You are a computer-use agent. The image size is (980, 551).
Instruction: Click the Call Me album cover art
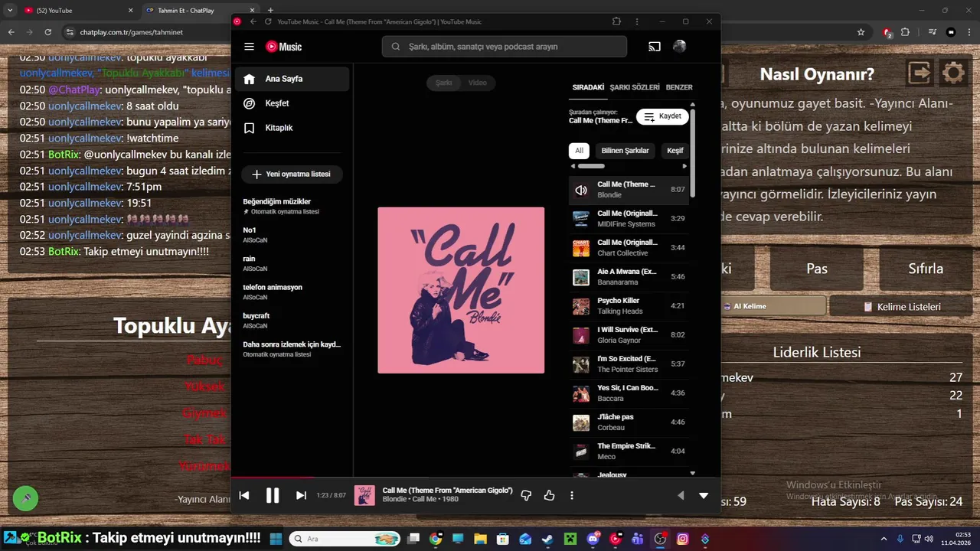coord(461,290)
